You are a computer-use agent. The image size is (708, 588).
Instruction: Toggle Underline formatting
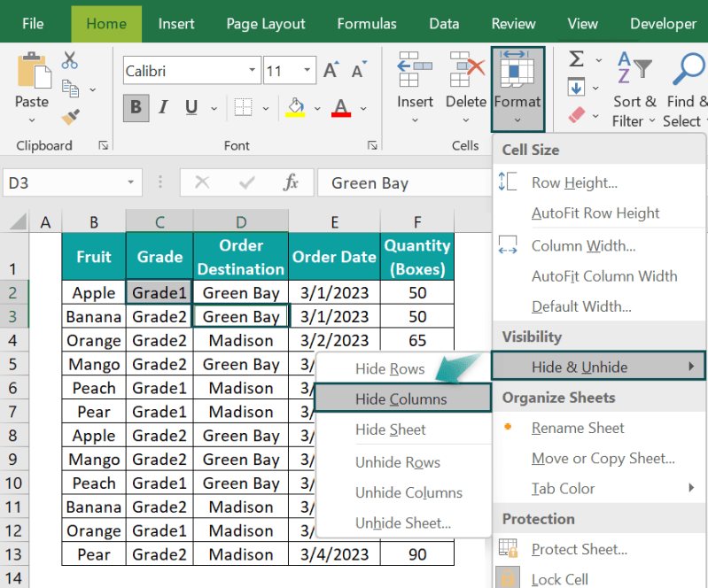coord(191,108)
